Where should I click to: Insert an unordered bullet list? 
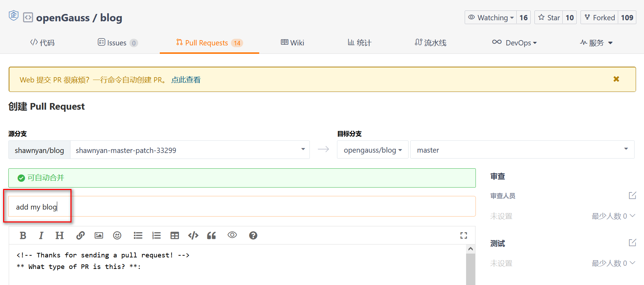(138, 235)
